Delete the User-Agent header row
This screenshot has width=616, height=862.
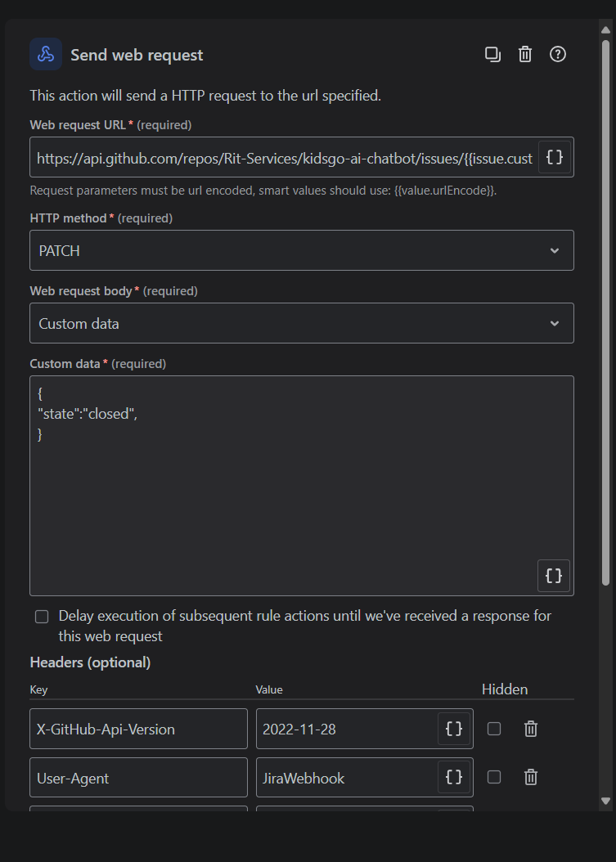530,777
